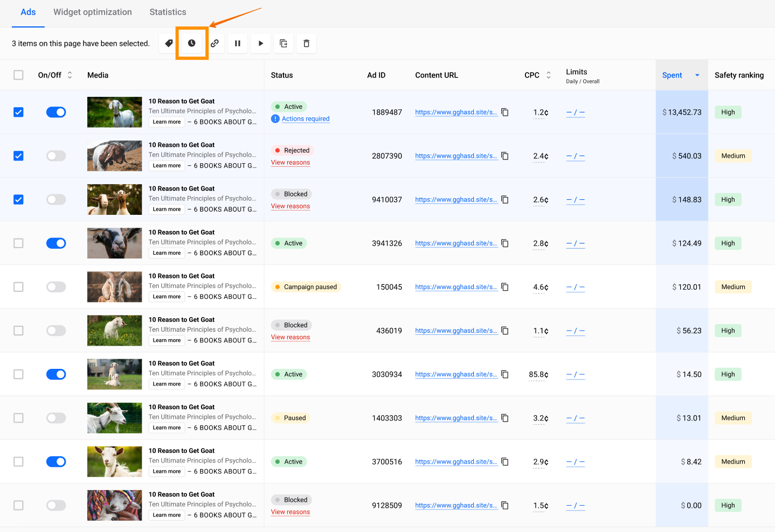This screenshot has height=532, width=775.
Task: Sort by the CPC column arrows
Action: click(549, 75)
